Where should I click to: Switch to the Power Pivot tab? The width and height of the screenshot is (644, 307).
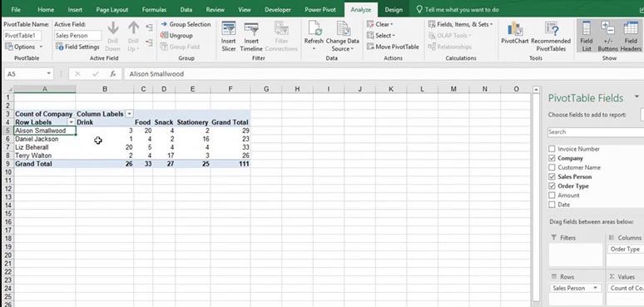point(320,9)
